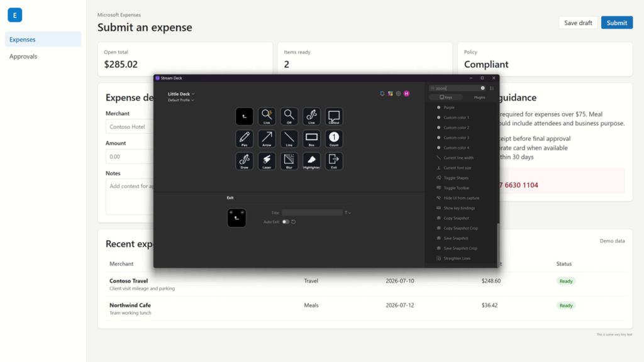Click the Merchant field in Expenses
Viewport: 644px width, 362px height.
[x=130, y=127]
